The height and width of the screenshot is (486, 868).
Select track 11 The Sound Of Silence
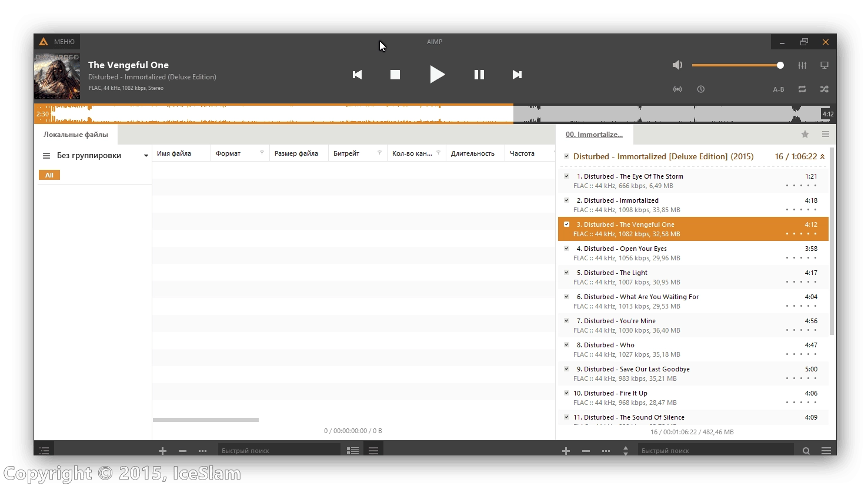[693, 417]
